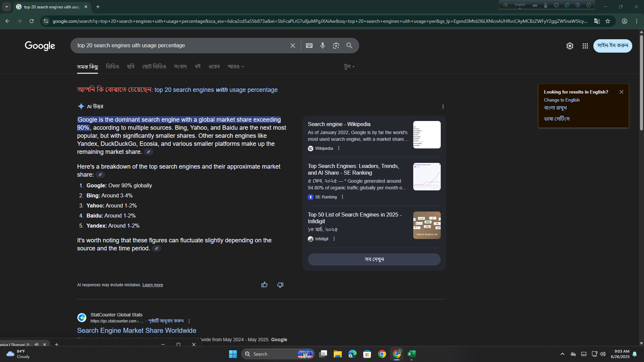The width and height of the screenshot is (644, 362).
Task: Click the Infidigit Search Engine List thumbnail
Action: (x=427, y=225)
